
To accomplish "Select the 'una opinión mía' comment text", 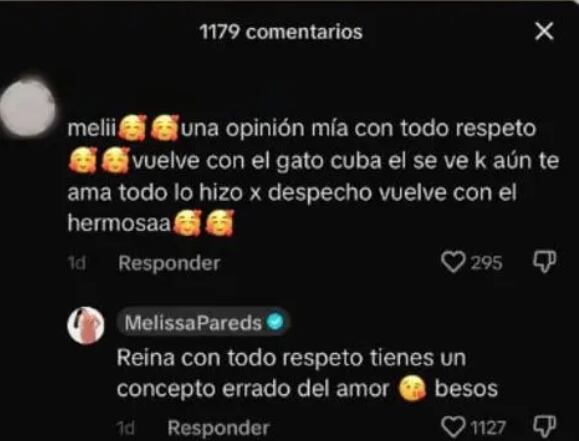I will (312, 175).
